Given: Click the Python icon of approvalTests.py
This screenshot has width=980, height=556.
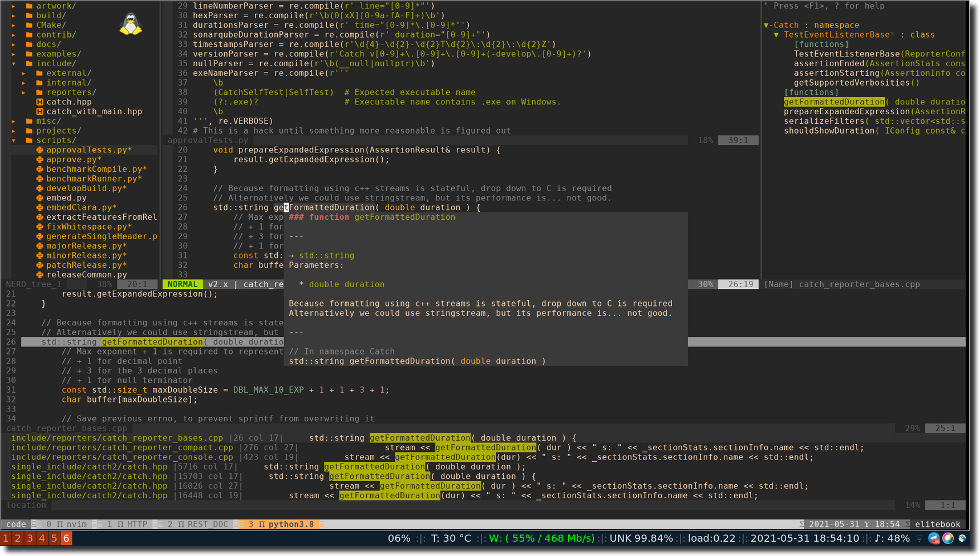Looking at the screenshot, I should pos(39,150).
